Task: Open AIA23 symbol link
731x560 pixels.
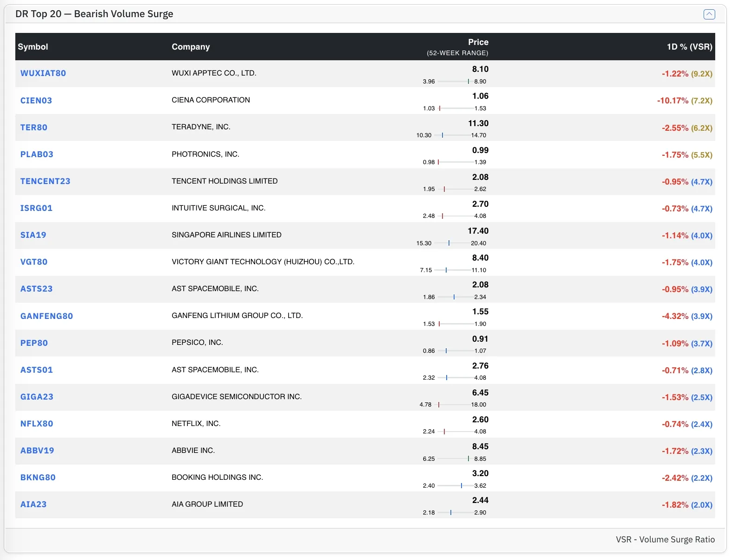Action: [x=33, y=504]
